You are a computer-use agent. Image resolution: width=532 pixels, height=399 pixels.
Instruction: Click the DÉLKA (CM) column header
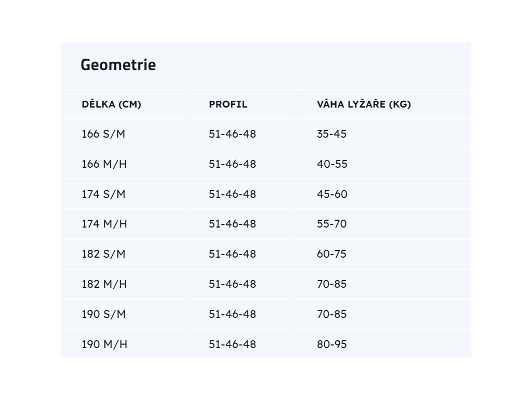click(111, 104)
